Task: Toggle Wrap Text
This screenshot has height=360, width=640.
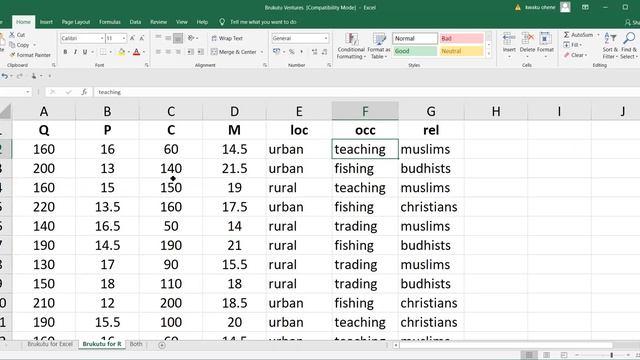Action: 227,38
